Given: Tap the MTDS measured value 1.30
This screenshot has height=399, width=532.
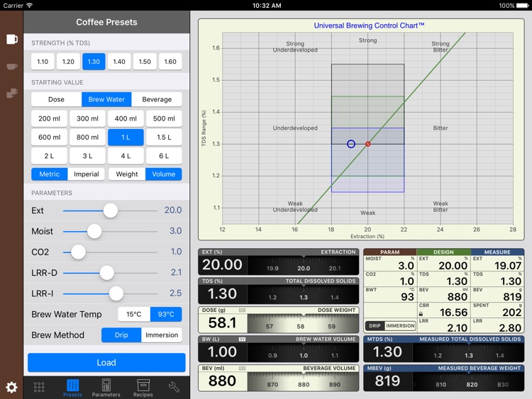Looking at the screenshot, I should [x=387, y=352].
